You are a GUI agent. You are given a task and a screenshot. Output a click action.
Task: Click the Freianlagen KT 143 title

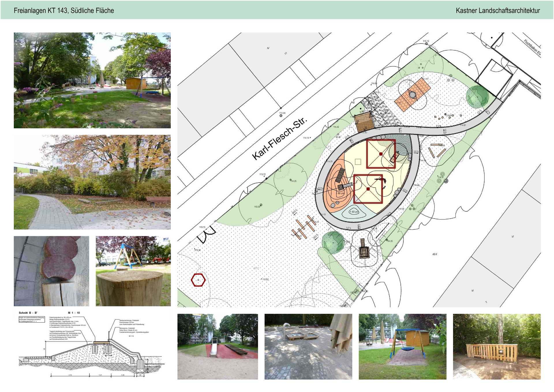(64, 11)
